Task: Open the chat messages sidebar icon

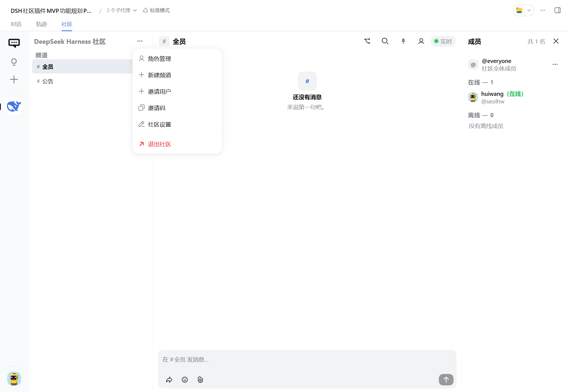Action: pos(14,43)
